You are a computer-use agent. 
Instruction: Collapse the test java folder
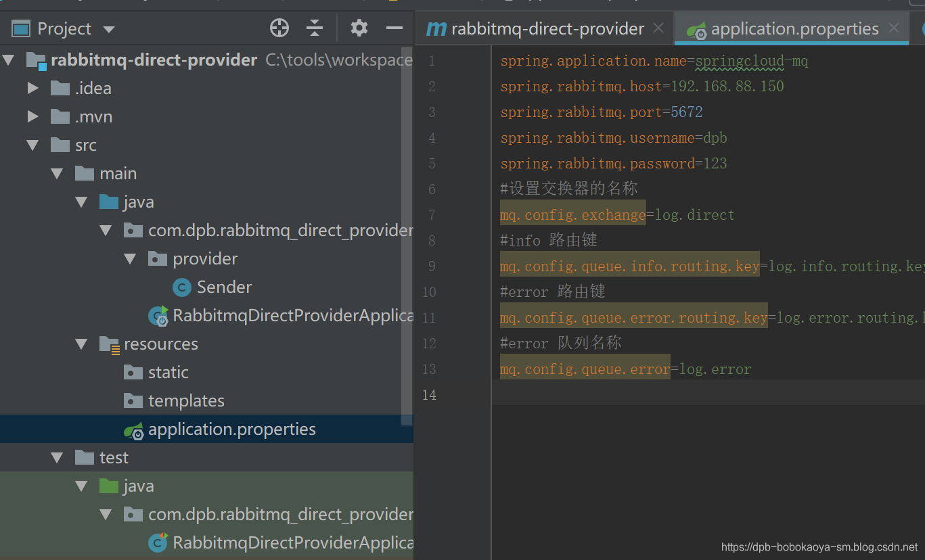tap(81, 486)
